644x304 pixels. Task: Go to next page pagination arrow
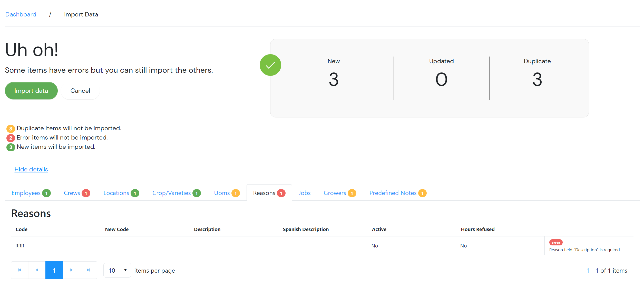coord(71,270)
